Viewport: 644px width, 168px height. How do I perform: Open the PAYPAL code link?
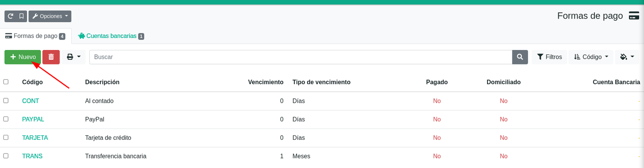click(33, 119)
